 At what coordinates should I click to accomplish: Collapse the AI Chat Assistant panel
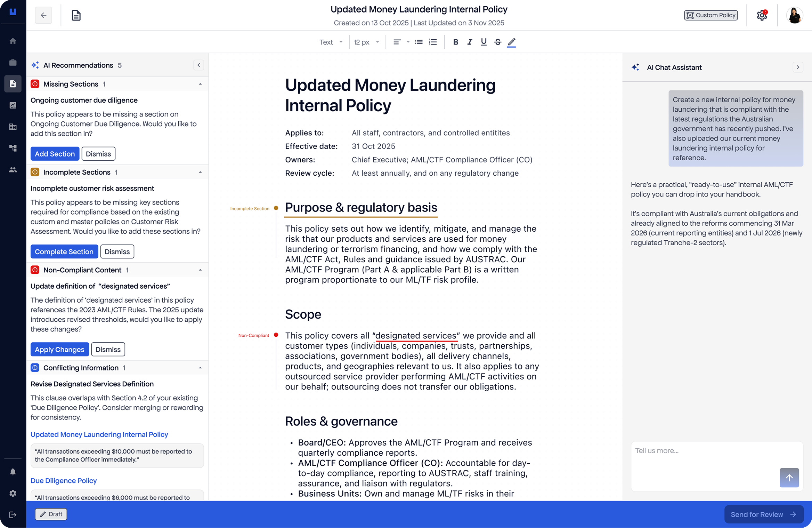tap(798, 67)
